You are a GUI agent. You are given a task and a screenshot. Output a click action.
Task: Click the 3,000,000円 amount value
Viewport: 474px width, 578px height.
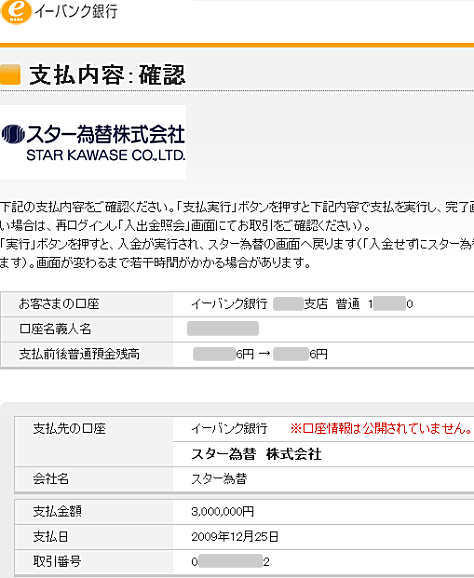pos(223,512)
